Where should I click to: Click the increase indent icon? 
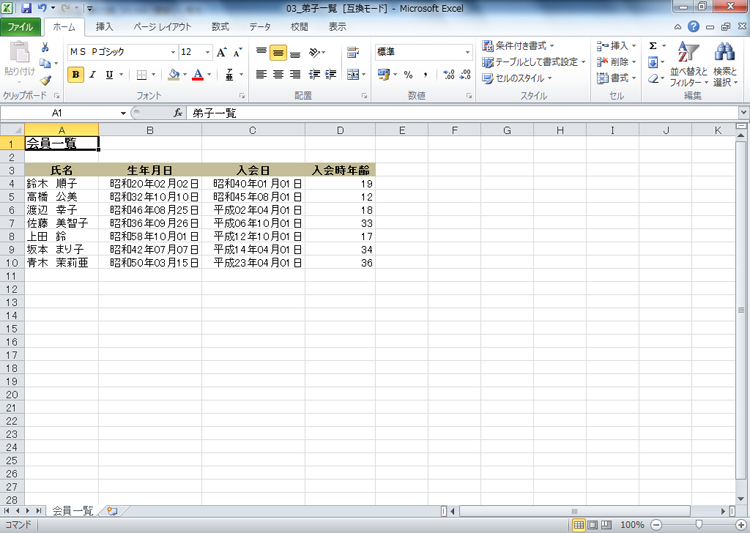tap(331, 75)
